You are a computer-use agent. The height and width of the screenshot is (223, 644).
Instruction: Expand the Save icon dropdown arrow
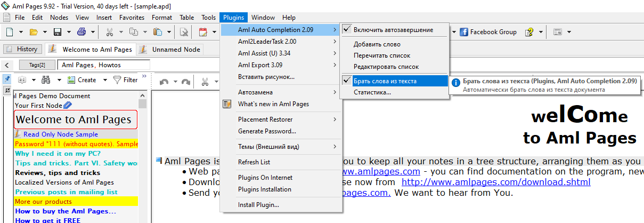click(x=69, y=32)
